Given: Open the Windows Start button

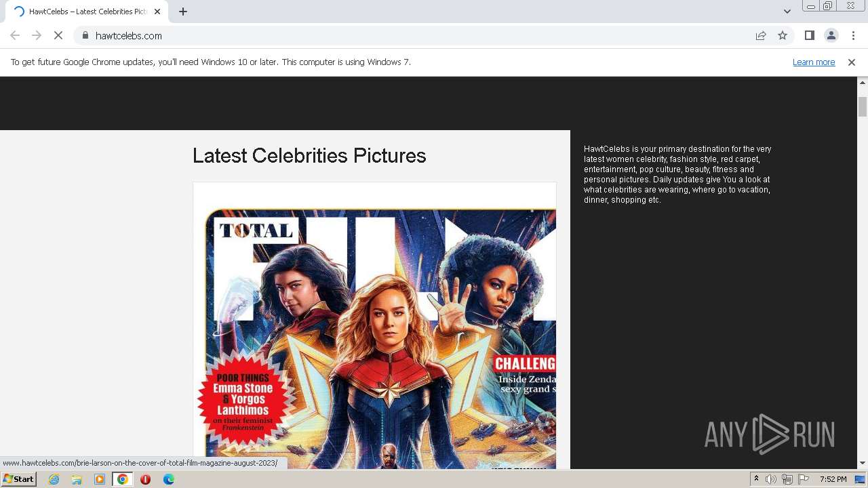Looking at the screenshot, I should [19, 479].
